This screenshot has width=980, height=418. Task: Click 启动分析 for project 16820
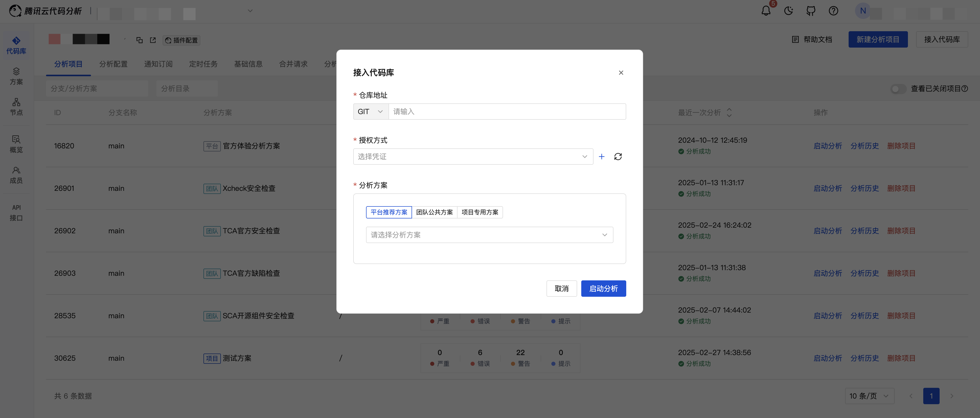tap(827, 146)
